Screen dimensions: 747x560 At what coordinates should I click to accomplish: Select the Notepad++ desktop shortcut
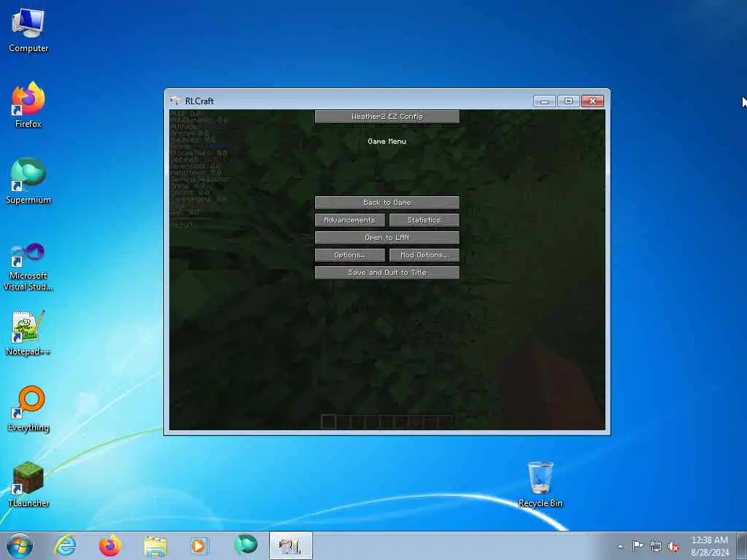[x=28, y=332]
